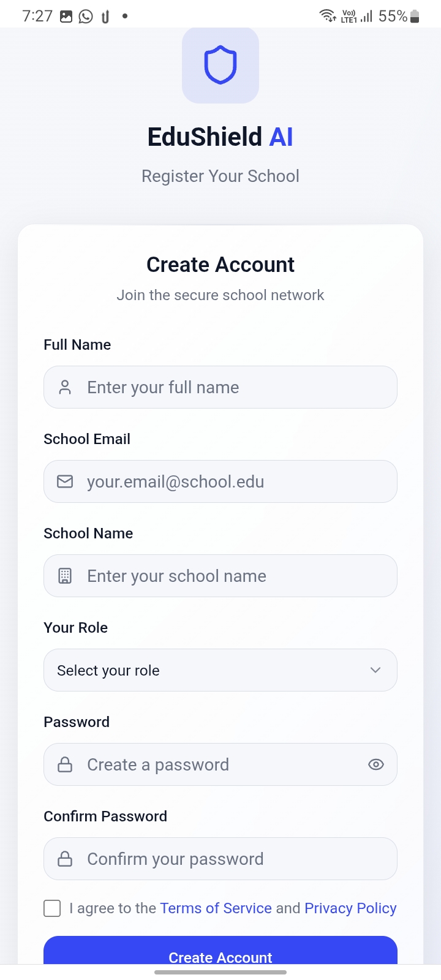This screenshot has height=980, width=441.
Task: Focus the school email input field
Action: pyautogui.click(x=233, y=481)
